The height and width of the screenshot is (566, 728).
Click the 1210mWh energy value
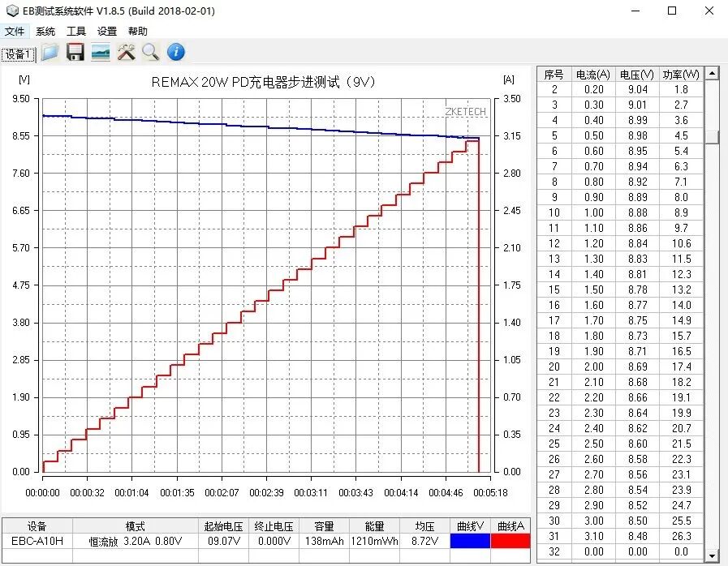[374, 541]
